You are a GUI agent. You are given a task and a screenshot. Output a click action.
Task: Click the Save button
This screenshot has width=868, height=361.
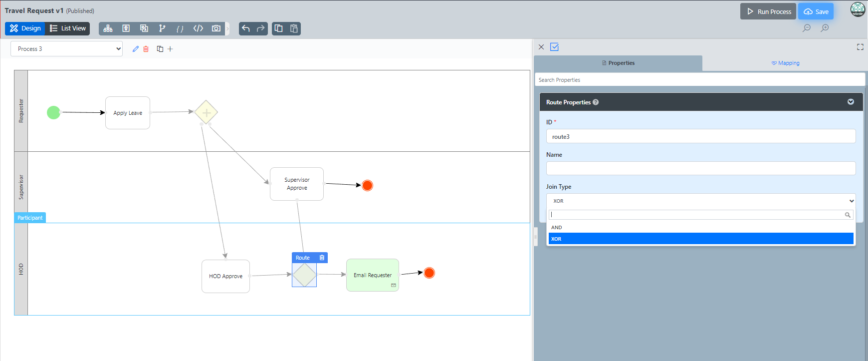[816, 11]
